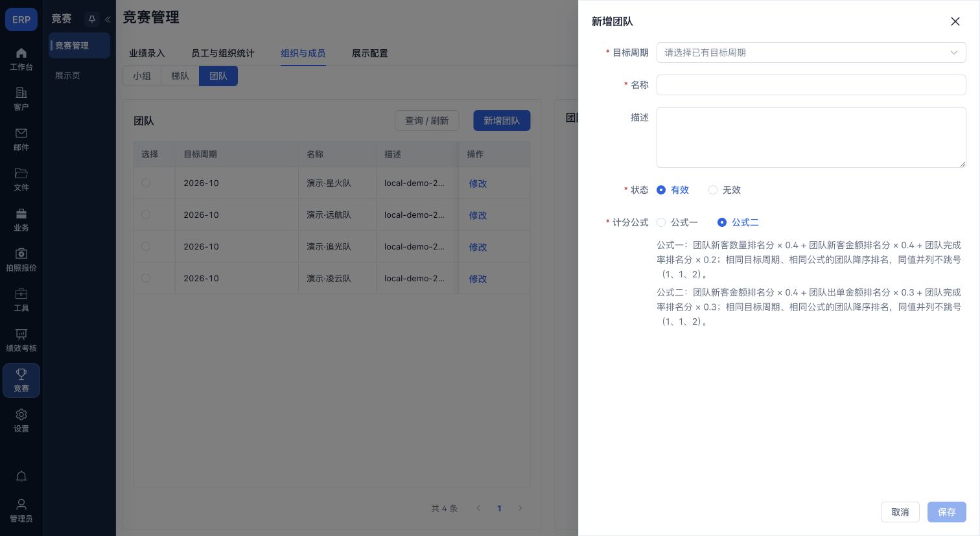Open the 业务 business sidebar icon
The height and width of the screenshot is (536, 980).
[x=21, y=220]
